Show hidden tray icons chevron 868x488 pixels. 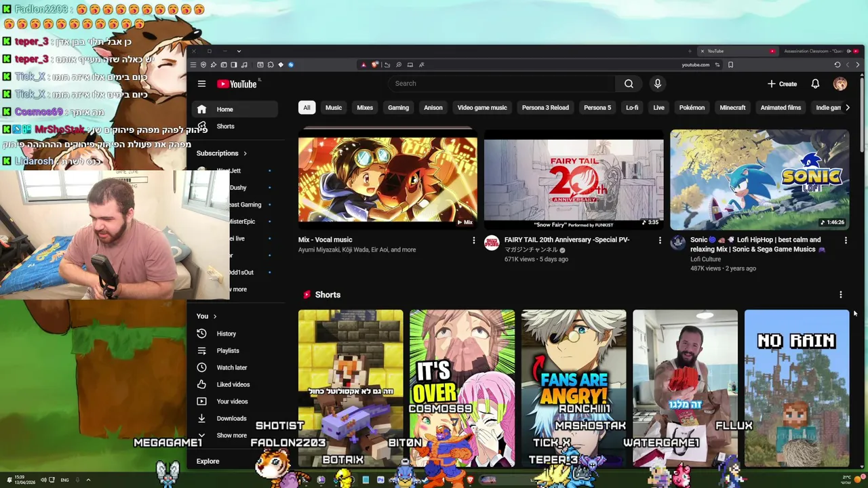tap(88, 480)
